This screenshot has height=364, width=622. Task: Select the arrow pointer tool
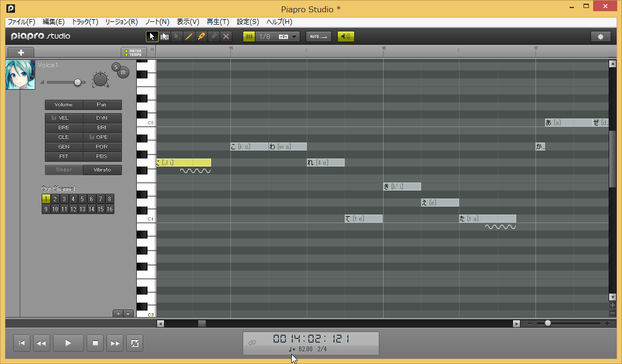(x=152, y=36)
